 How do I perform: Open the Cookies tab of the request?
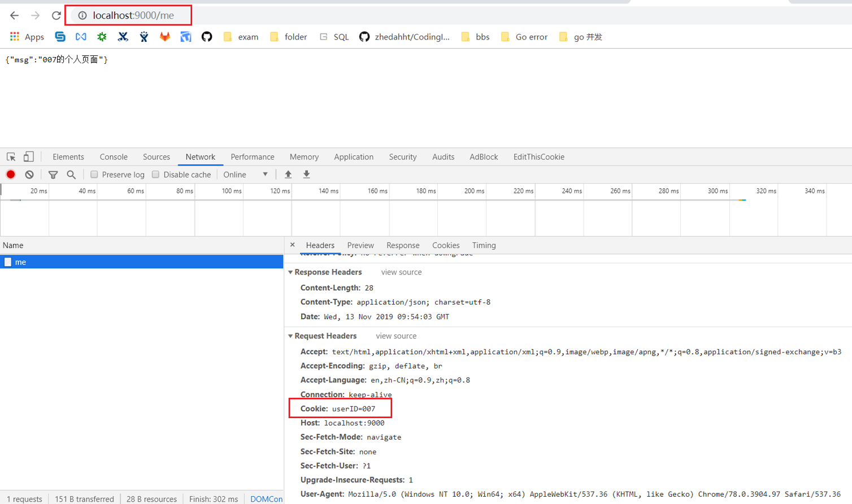(x=445, y=245)
